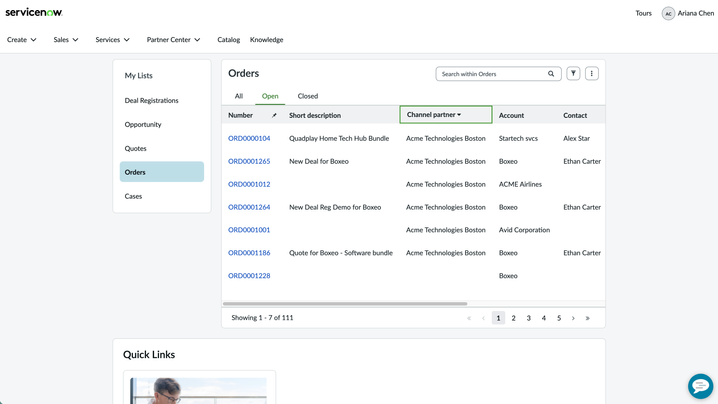Jump to last page arrow
This screenshot has width=718, height=404.
587,318
